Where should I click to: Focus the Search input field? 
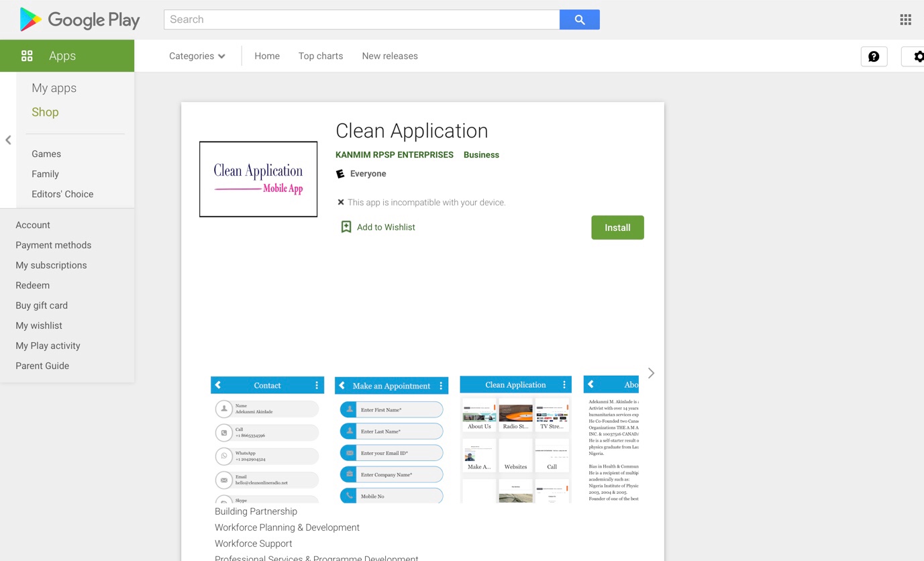coord(362,19)
